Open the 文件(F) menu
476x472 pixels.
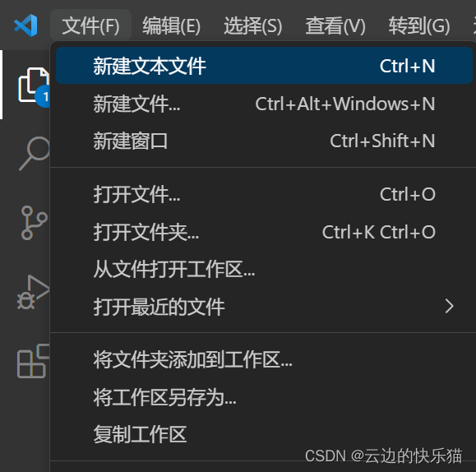90,25
